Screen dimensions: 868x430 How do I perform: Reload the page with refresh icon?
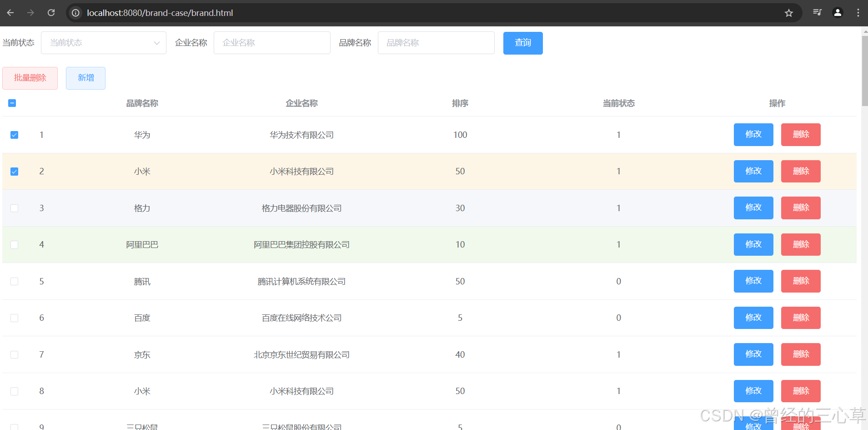pyautogui.click(x=51, y=13)
